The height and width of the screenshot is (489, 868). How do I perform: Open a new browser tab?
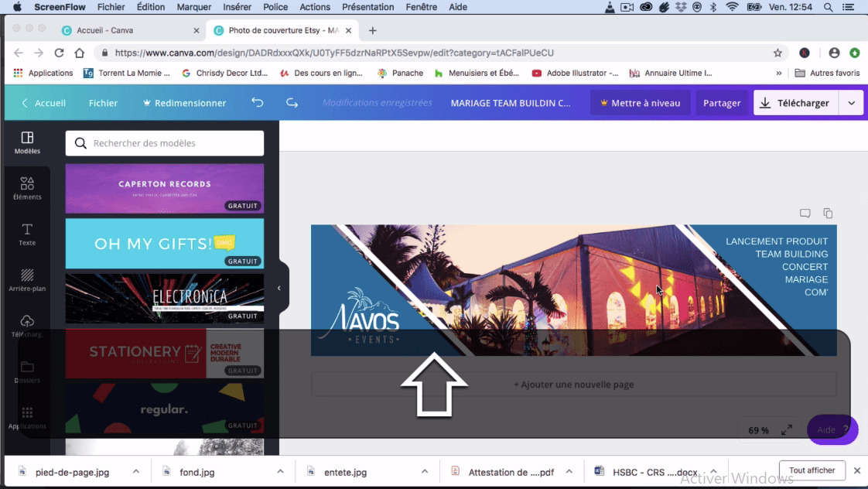[x=373, y=30]
